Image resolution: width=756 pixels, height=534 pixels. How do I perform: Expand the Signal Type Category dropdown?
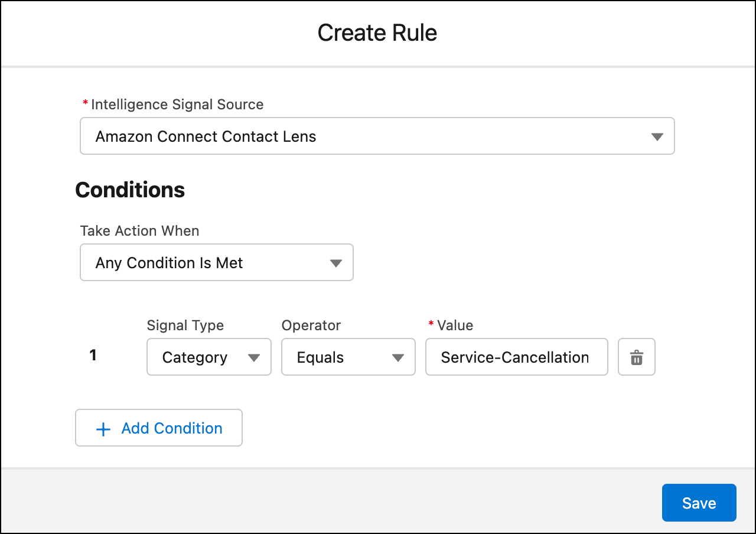[x=209, y=357]
